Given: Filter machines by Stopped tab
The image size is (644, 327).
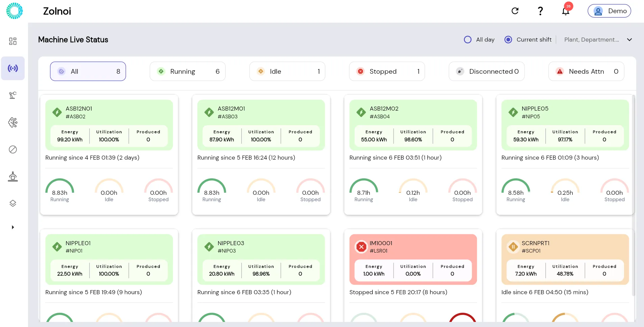Looking at the screenshot, I should tap(387, 71).
